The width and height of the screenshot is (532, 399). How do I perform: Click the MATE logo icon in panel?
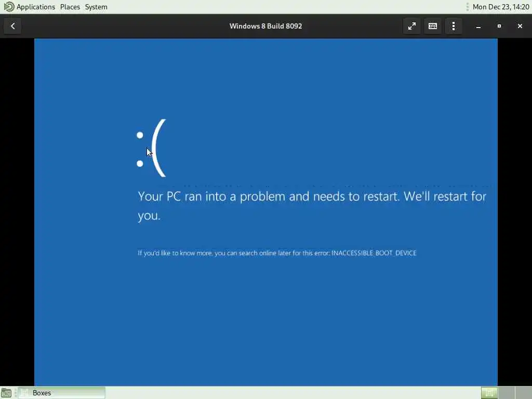pyautogui.click(x=9, y=7)
